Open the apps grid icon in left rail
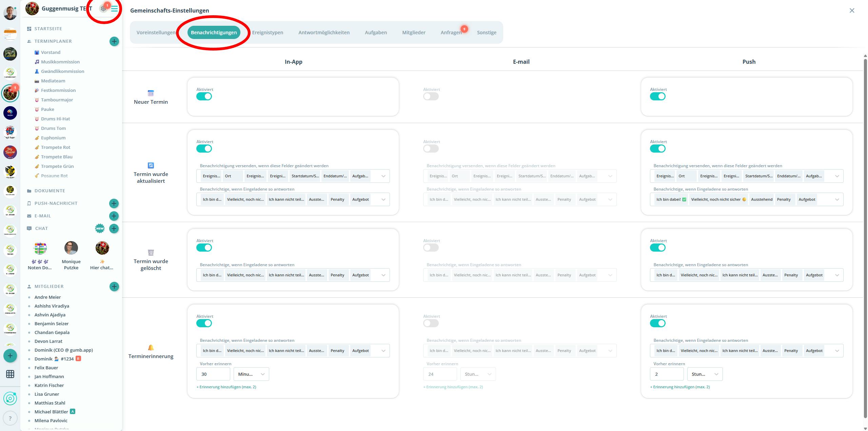This screenshot has width=868, height=431. point(10,374)
